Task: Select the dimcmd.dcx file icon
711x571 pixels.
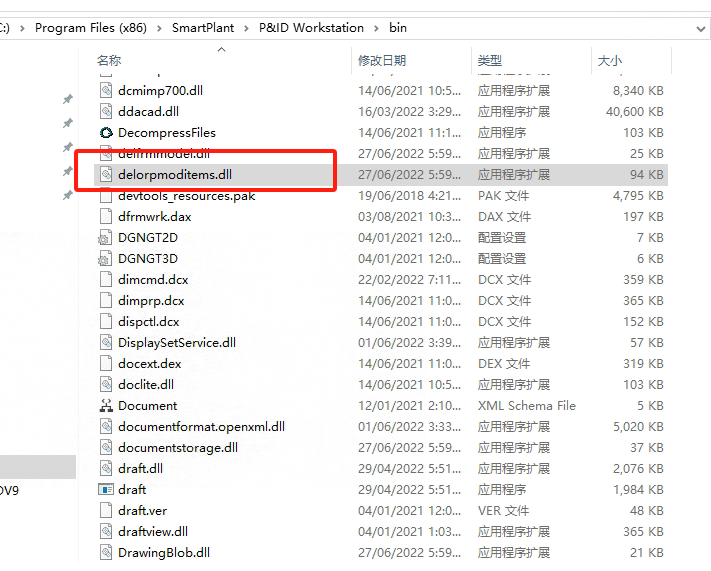Action: coord(106,279)
